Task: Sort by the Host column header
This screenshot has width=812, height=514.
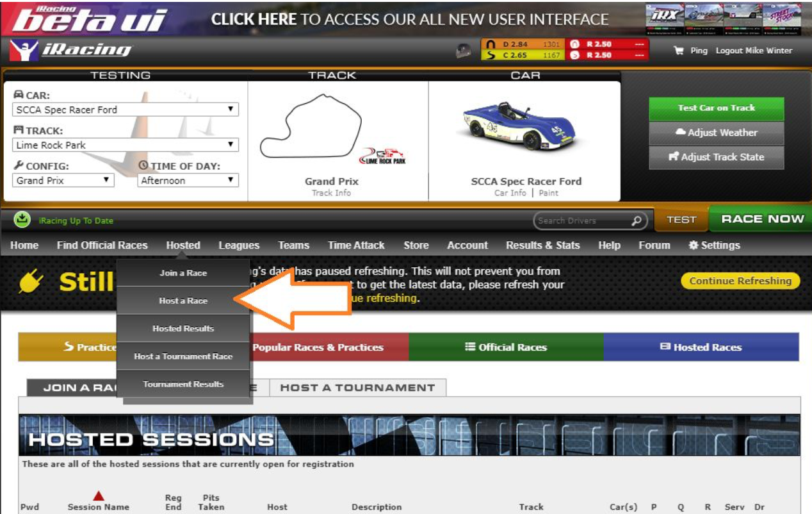Action: (277, 507)
